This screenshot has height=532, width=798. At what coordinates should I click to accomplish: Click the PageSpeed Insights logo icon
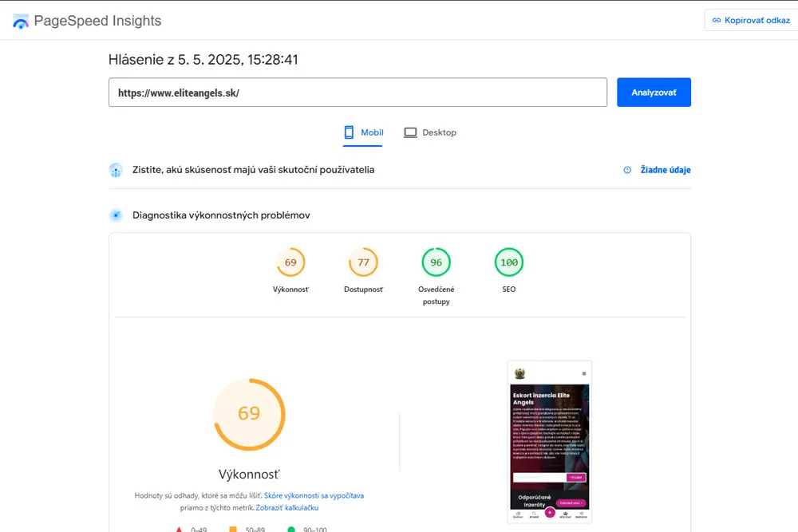21,22
